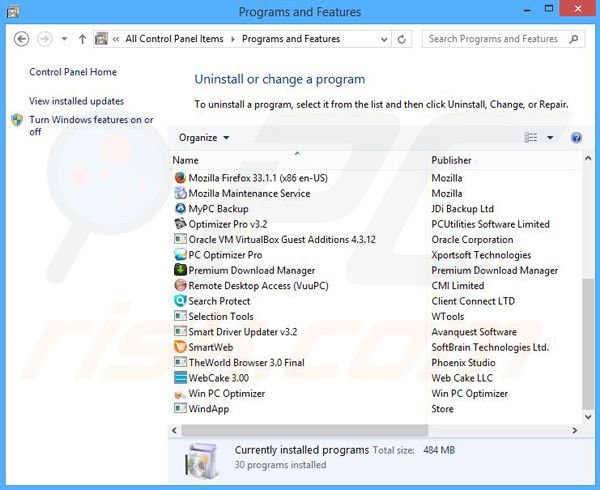This screenshot has height=490, width=600.
Task: Select Mozilla Firefox 33.1.1 (x86 en-US) entry
Action: [x=258, y=178]
